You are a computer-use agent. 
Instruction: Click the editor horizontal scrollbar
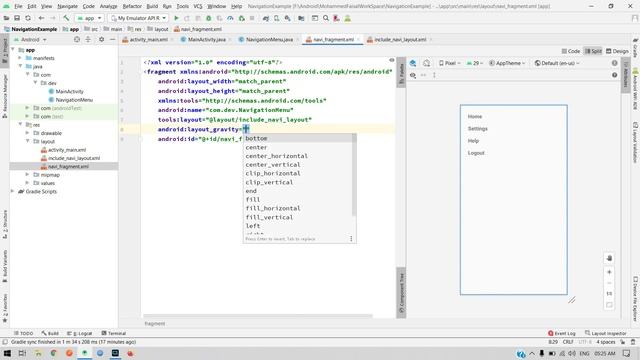coord(258,316)
